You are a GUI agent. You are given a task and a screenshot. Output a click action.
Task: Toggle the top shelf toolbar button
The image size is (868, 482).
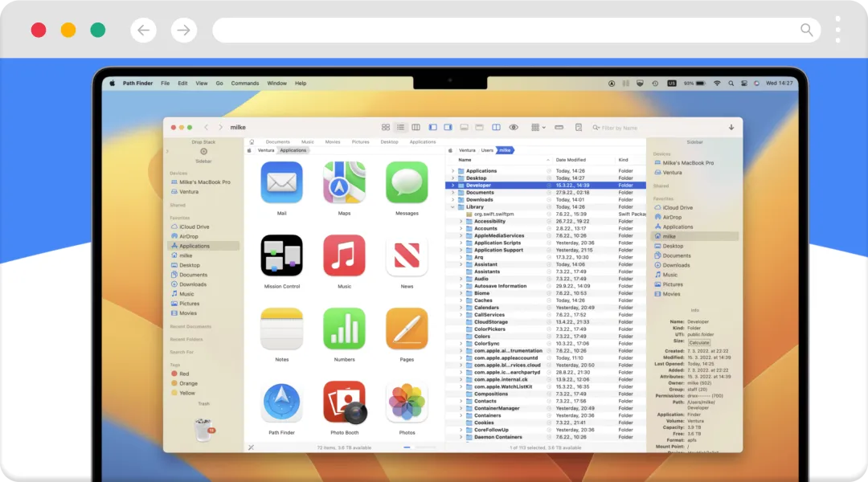(x=479, y=127)
